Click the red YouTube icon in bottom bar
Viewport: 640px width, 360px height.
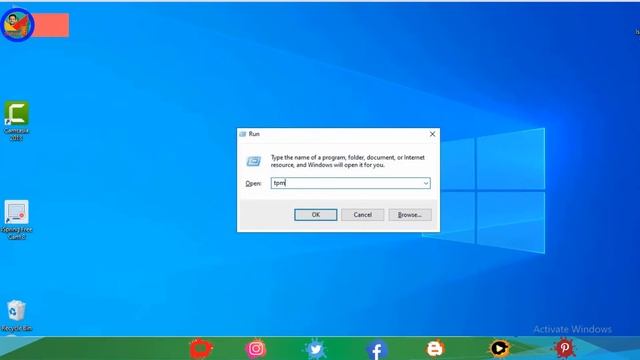(201, 349)
